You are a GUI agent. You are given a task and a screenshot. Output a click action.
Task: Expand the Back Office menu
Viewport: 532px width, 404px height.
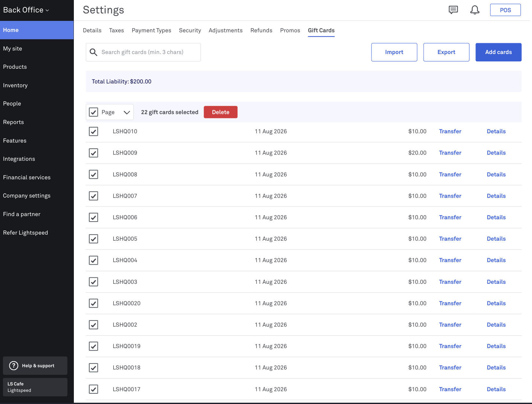click(x=26, y=10)
